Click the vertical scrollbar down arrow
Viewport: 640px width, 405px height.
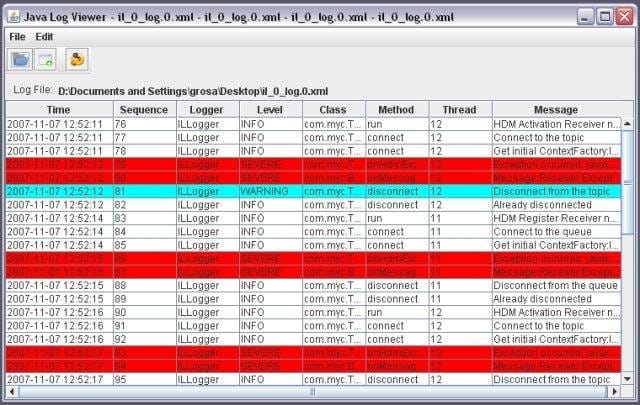click(x=627, y=379)
